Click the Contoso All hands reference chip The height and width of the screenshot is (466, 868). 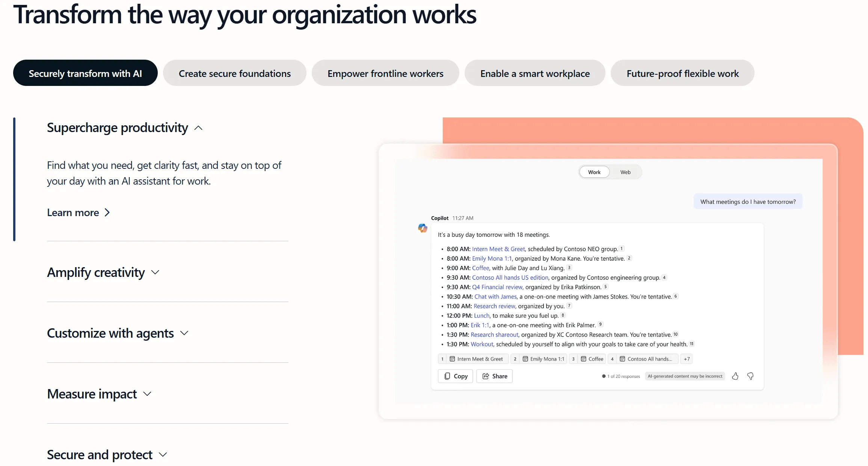[643, 359]
